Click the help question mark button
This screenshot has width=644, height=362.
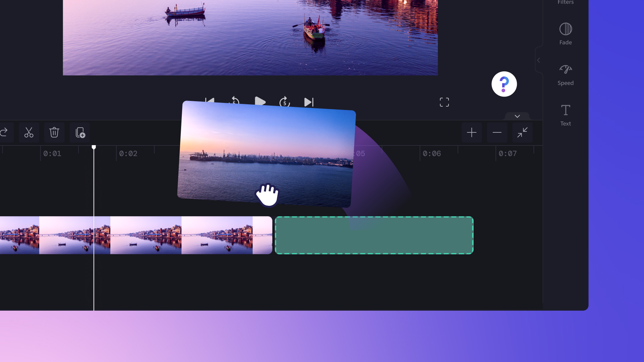pyautogui.click(x=504, y=84)
